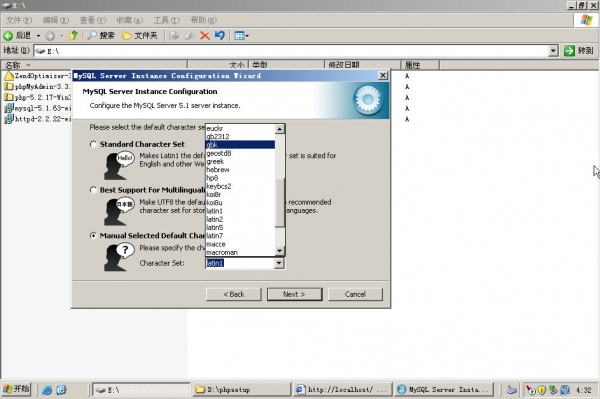This screenshot has height=399, width=600.
Task: Choose Best Support For Multilingualism option
Action: click(93, 190)
